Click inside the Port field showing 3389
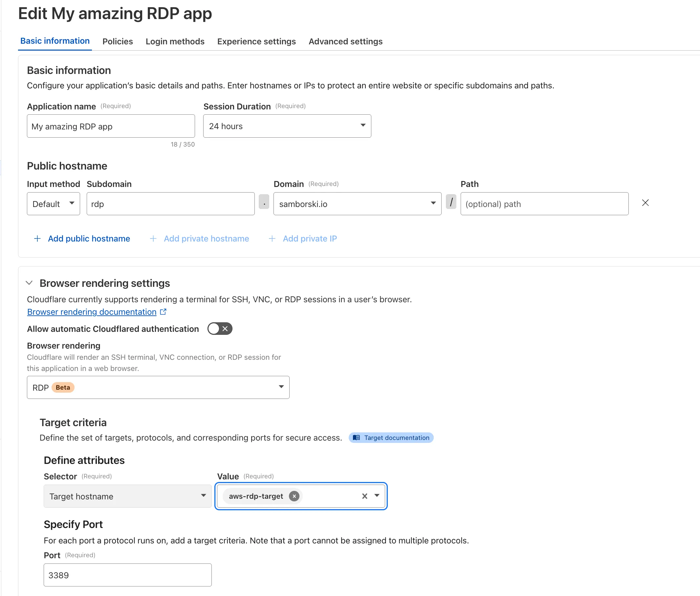 click(127, 575)
